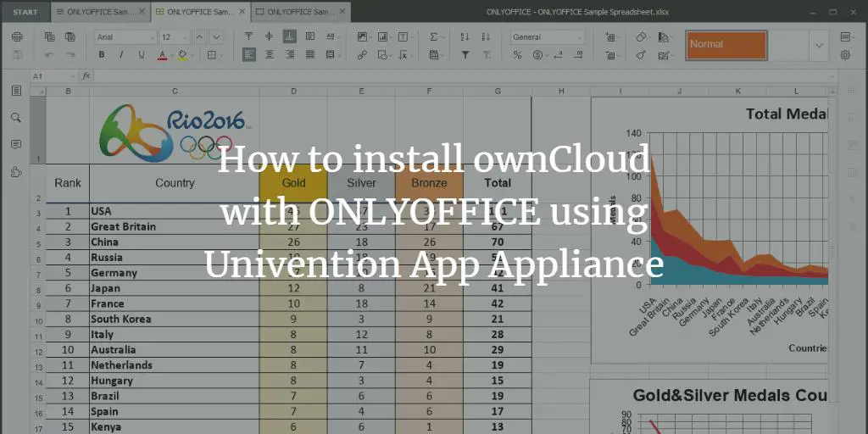
Task: Open General number format dropdown
Action: click(x=547, y=37)
